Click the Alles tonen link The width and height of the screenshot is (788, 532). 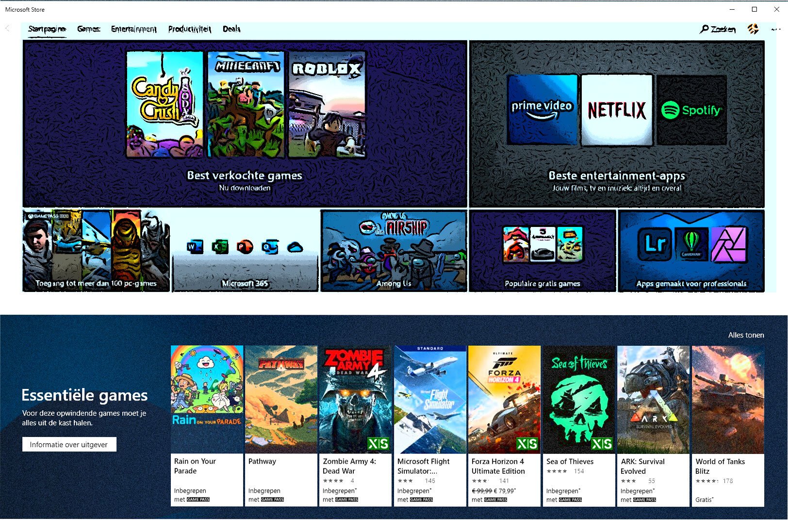pyautogui.click(x=746, y=335)
